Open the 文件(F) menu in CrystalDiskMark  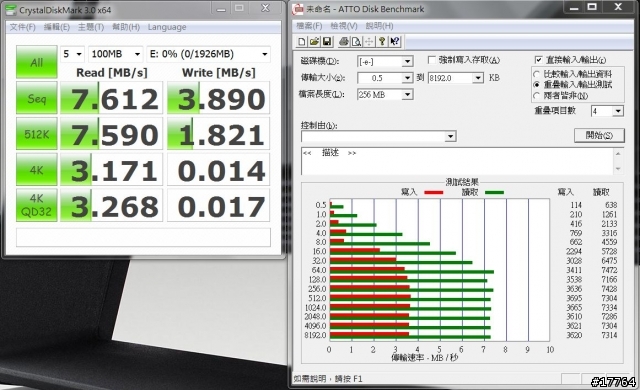pyautogui.click(x=22, y=27)
